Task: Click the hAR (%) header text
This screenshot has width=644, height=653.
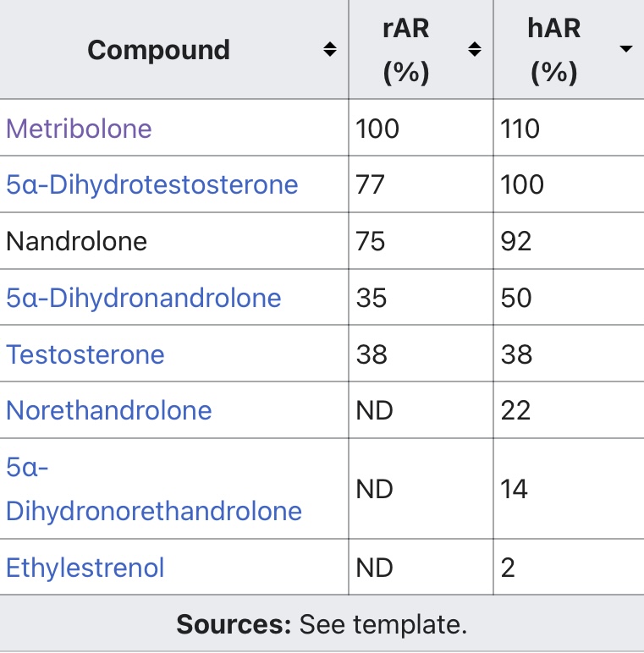Action: [554, 50]
